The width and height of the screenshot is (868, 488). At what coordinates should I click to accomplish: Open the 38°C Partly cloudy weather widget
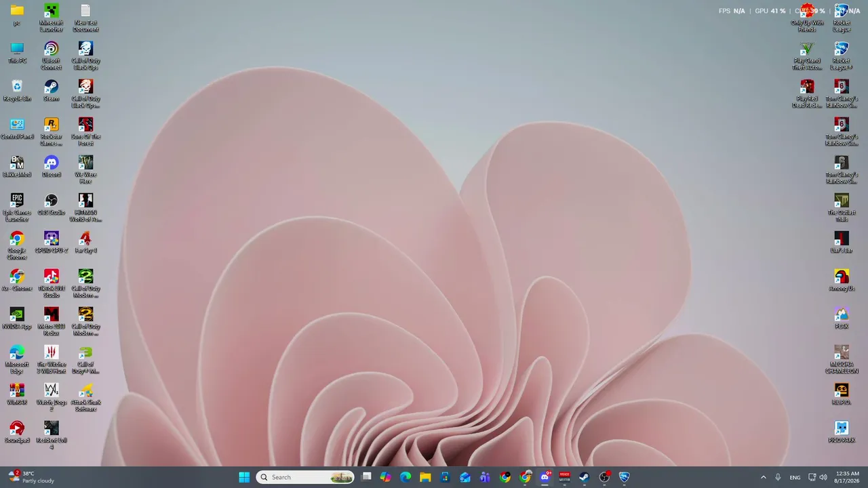(31, 477)
